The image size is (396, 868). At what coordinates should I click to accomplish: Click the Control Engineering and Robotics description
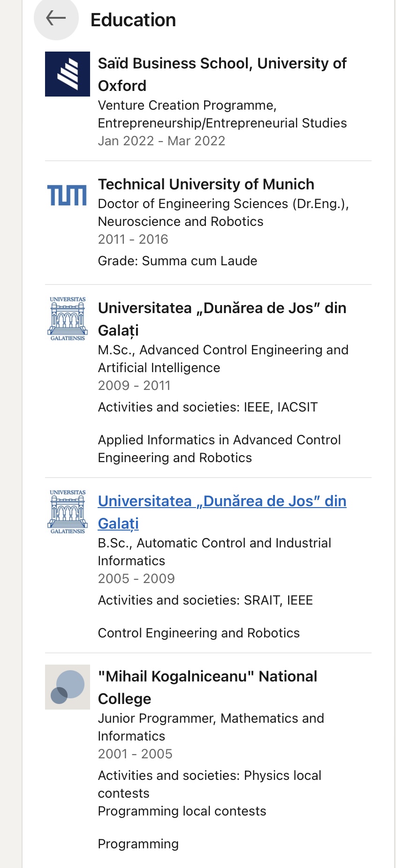[x=199, y=633]
